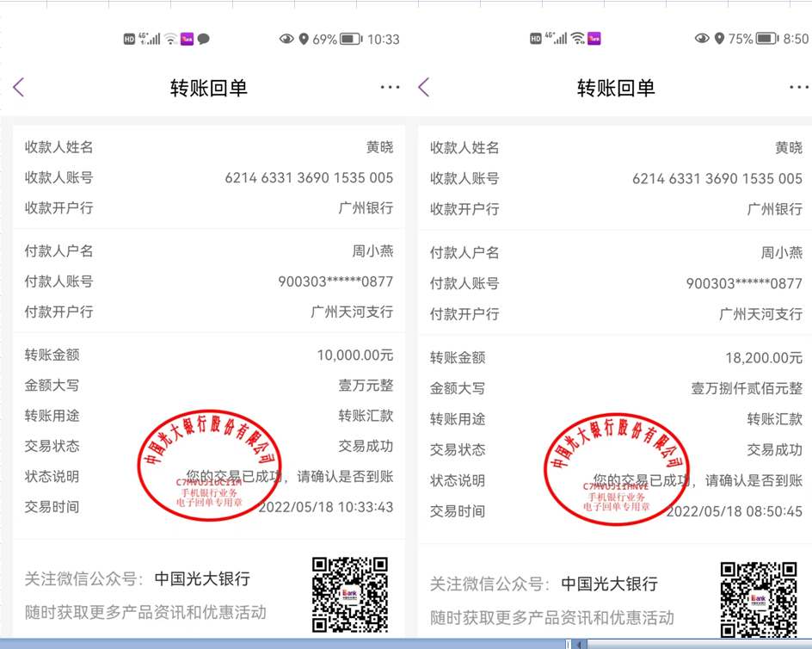Click the red bank stamp on the 18,200.00元 receipt
Viewport: 812px width, 649px height.
point(616,469)
